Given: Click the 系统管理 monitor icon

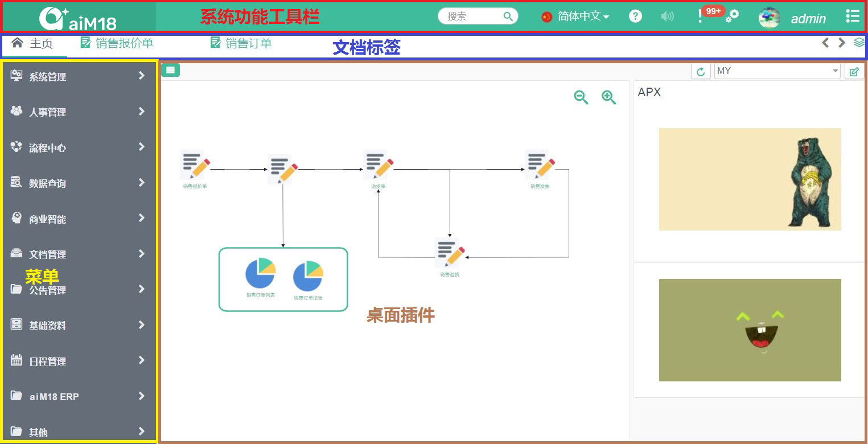Looking at the screenshot, I should click(17, 76).
